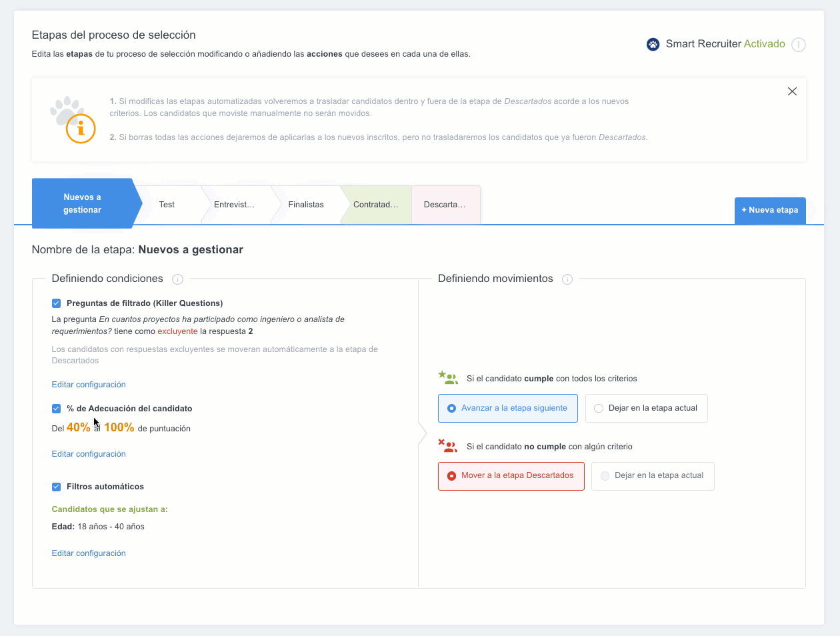Disable the Filtros automáticos checkbox

click(x=57, y=487)
